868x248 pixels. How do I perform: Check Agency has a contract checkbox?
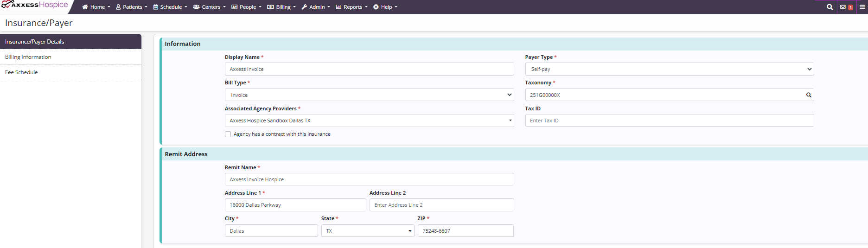point(228,134)
